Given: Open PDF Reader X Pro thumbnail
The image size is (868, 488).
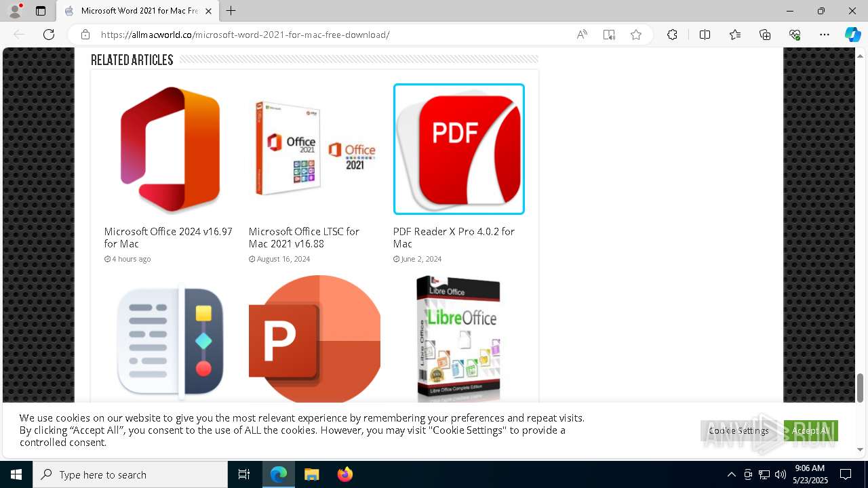Looking at the screenshot, I should 459,149.
